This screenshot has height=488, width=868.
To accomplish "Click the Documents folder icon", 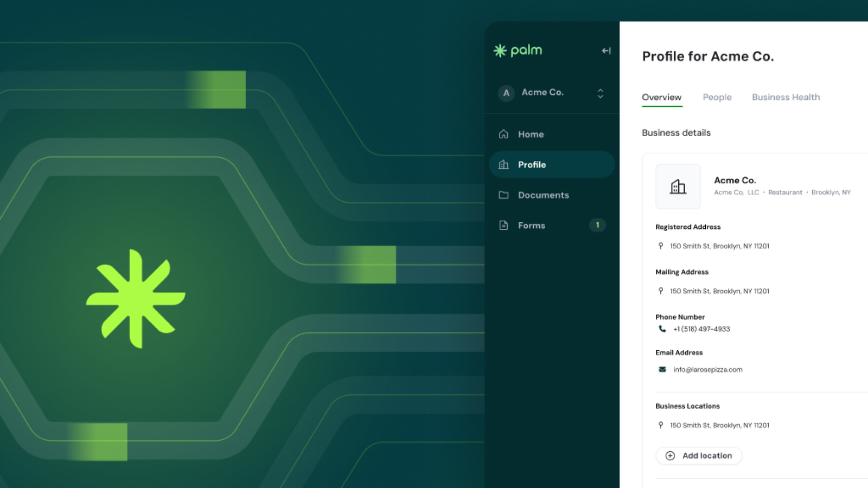I will pyautogui.click(x=503, y=195).
